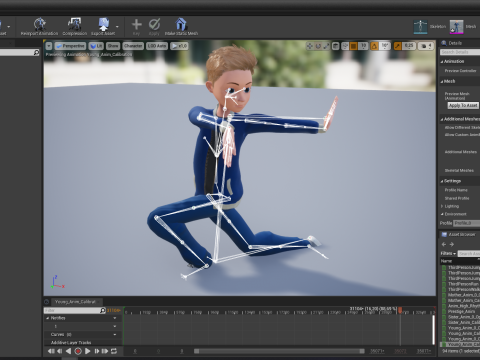The image size is (480, 360).
Task: Collapse the Mesh section in Details
Action: pyautogui.click(x=442, y=81)
